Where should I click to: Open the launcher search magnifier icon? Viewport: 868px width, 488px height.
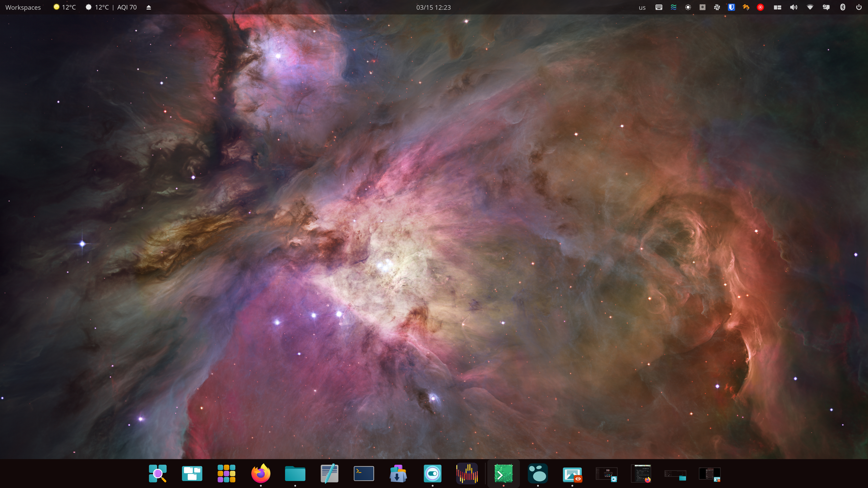coord(158,474)
